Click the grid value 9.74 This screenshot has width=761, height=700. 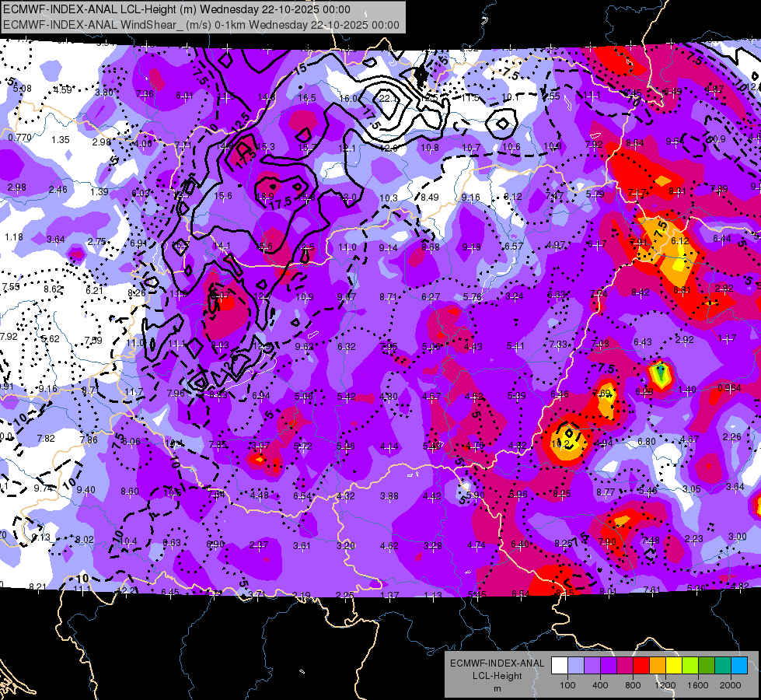point(43,488)
